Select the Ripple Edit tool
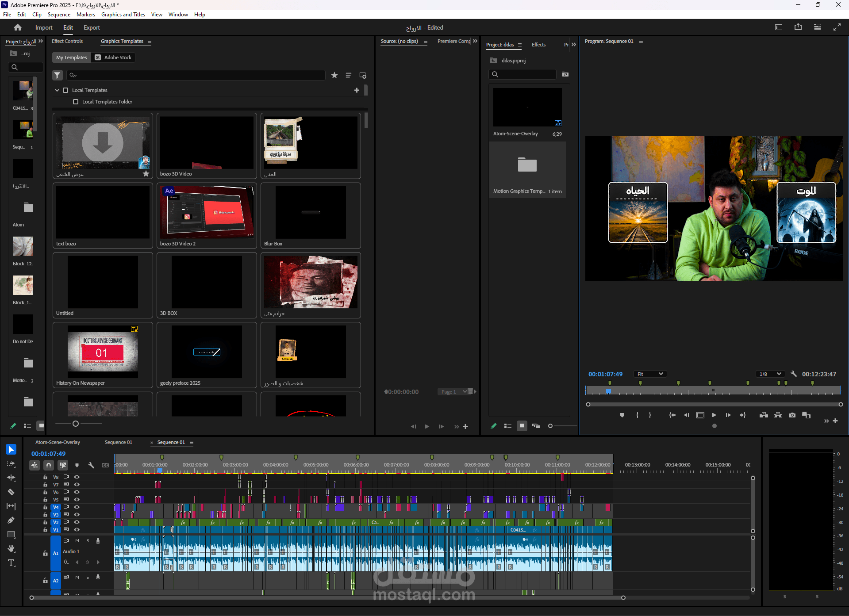This screenshot has height=616, width=849. click(x=11, y=478)
